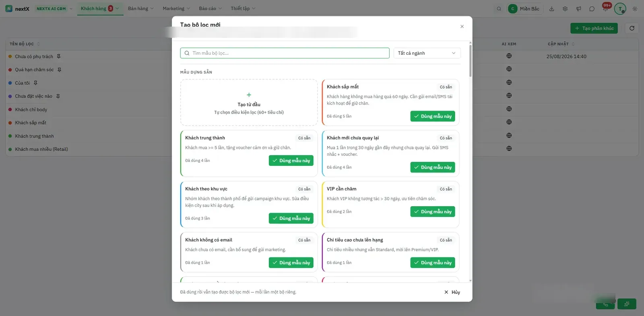Open the Marketing menu
This screenshot has height=316, width=644.
[x=176, y=8]
